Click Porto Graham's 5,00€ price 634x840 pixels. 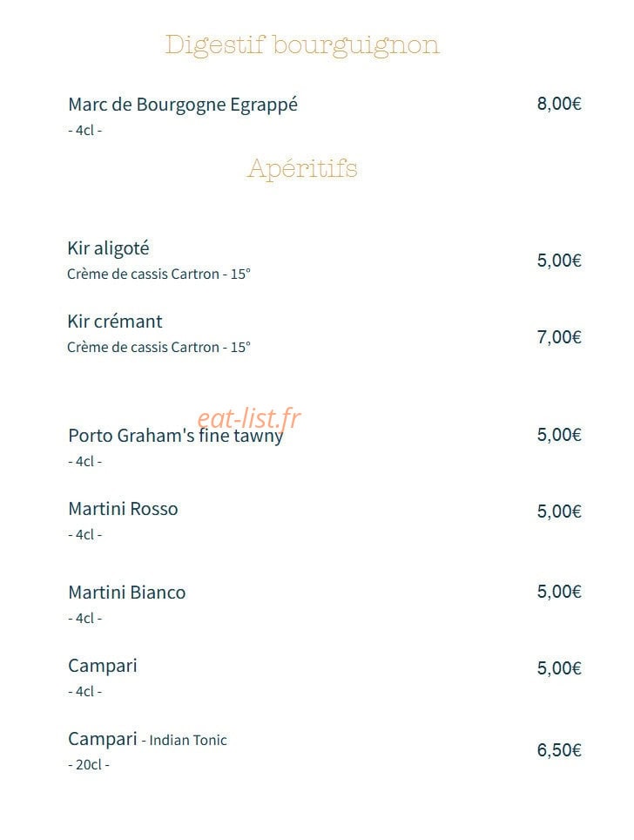(x=559, y=435)
